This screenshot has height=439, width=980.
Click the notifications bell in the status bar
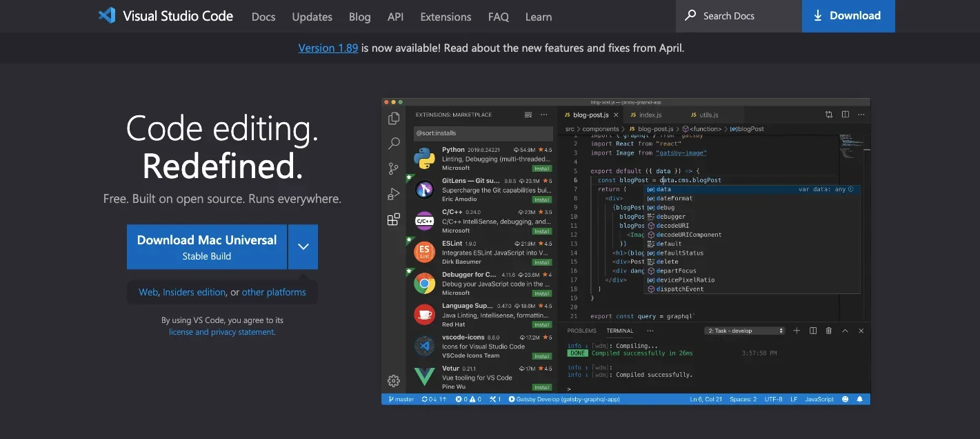pyautogui.click(x=859, y=399)
